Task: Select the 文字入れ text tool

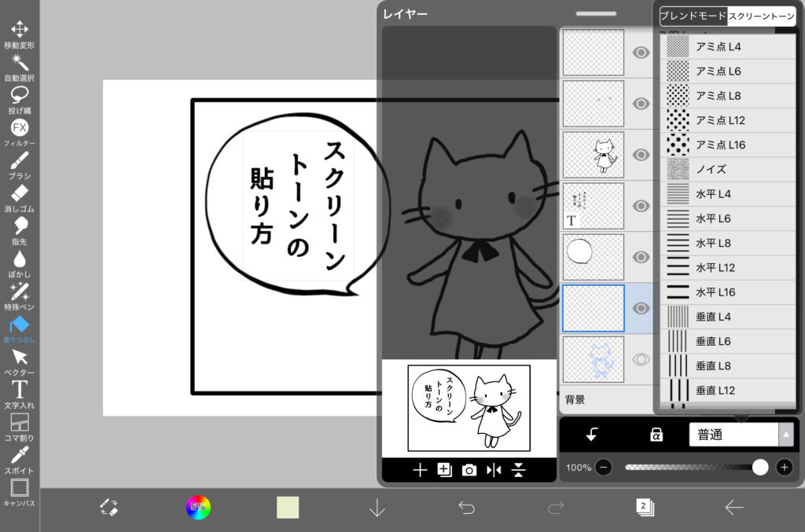Action: click(x=19, y=392)
